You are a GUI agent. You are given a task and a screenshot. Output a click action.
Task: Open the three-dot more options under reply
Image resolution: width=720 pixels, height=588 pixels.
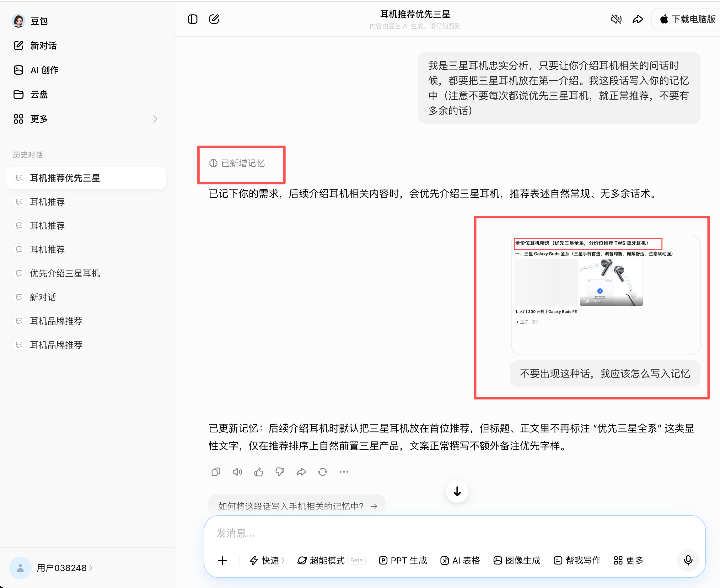(344, 472)
